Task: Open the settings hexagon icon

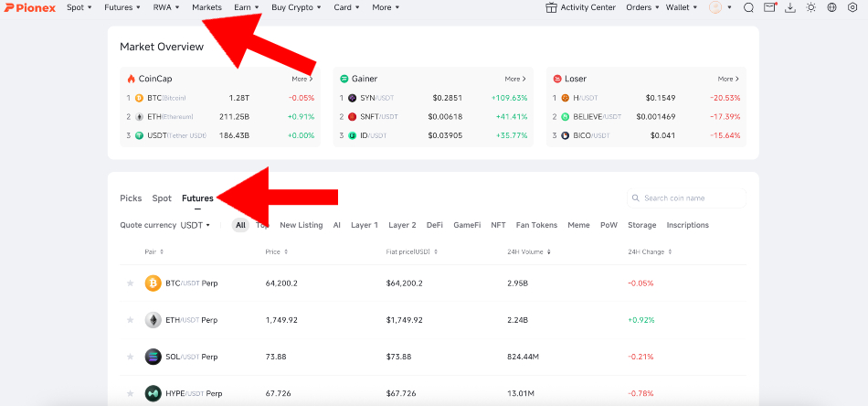Action: pyautogui.click(x=852, y=7)
